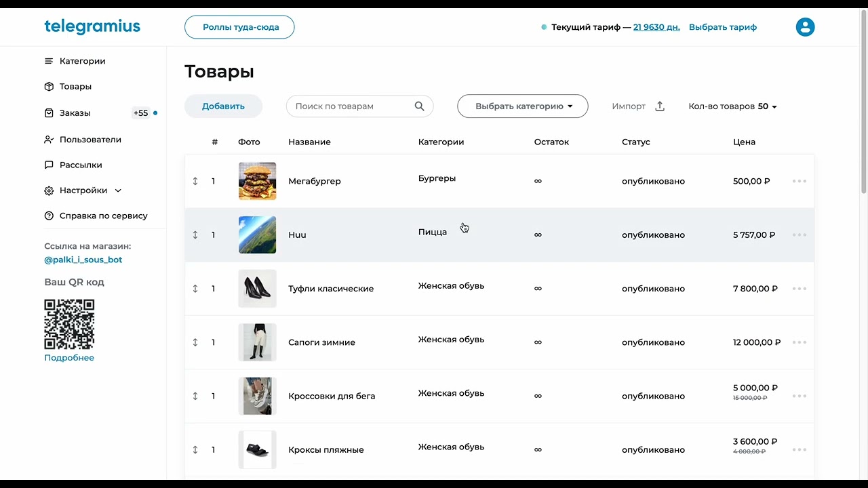Open the @palki_i_sous_bot store link

83,260
